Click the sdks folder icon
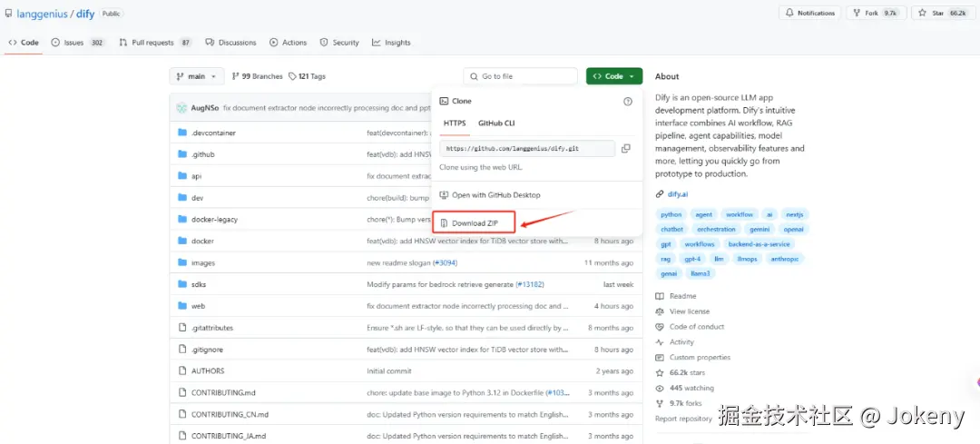The width and height of the screenshot is (980, 444). pyautogui.click(x=182, y=284)
